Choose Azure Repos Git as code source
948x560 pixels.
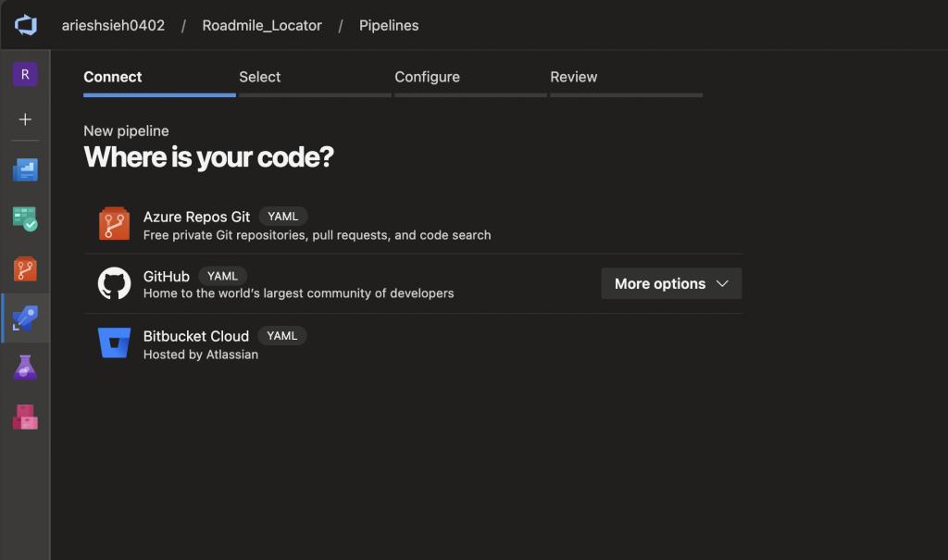[x=196, y=217]
